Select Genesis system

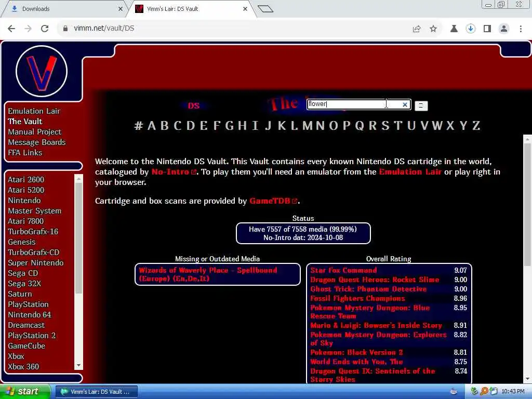click(x=22, y=242)
